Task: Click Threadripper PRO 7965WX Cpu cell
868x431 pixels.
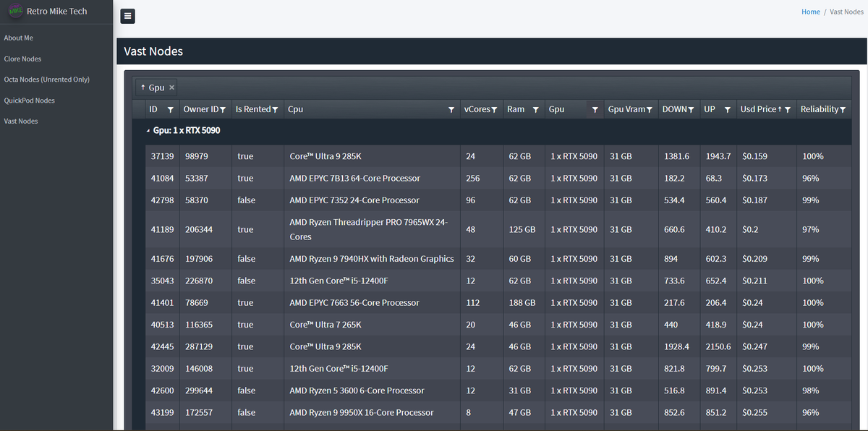Action: 373,229
